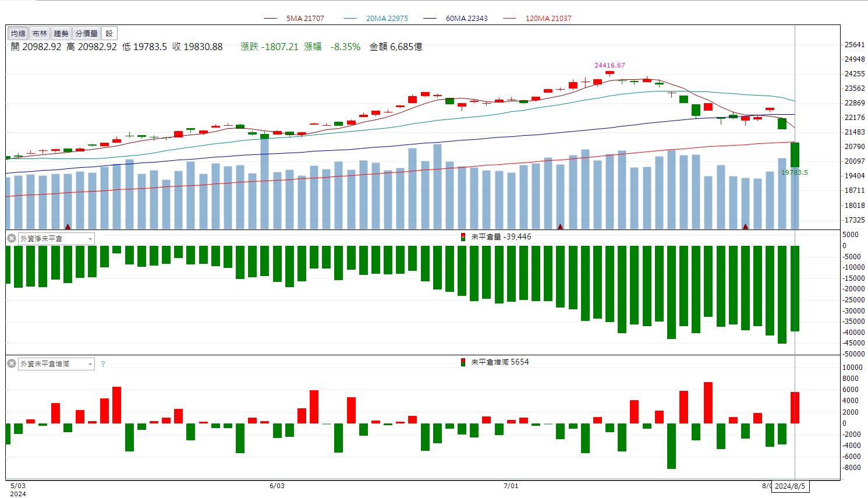Image resolution: width=868 pixels, height=498 pixels.
Task: Click the 24416.67 peak price label
Action: coord(610,65)
